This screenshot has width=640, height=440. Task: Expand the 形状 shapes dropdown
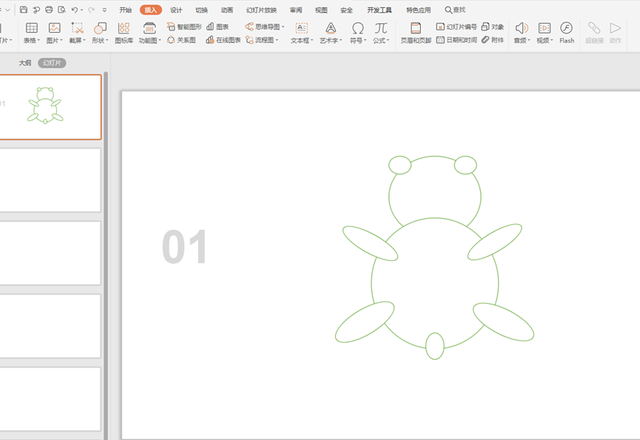[100, 41]
